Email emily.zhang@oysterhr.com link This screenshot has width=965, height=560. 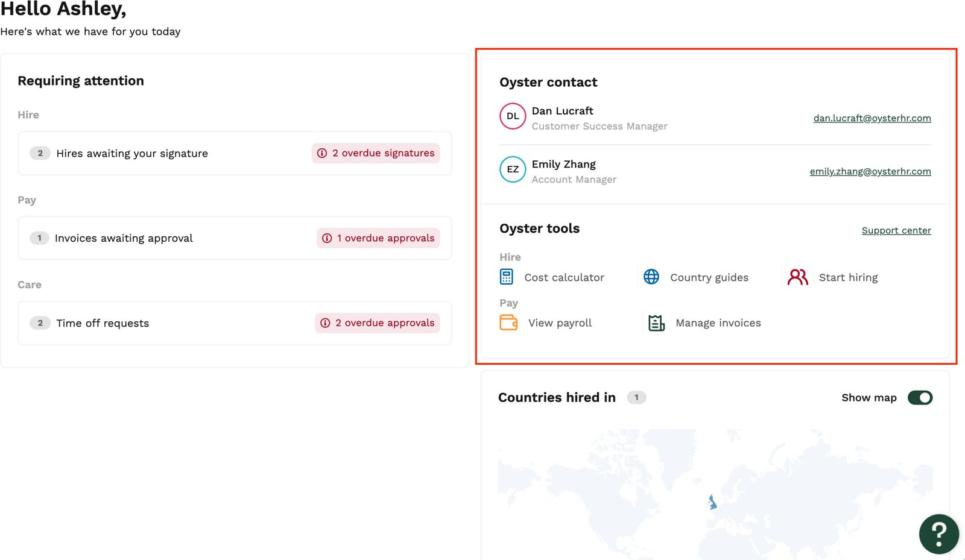point(870,171)
